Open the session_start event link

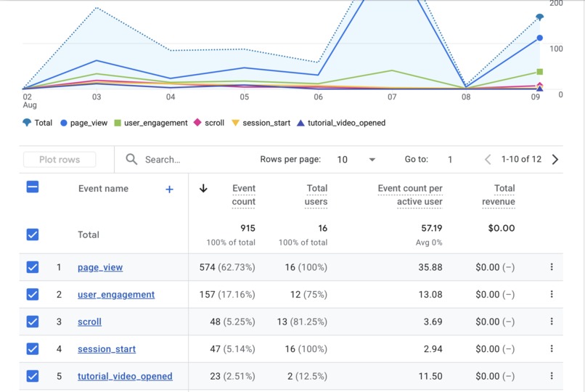click(107, 349)
